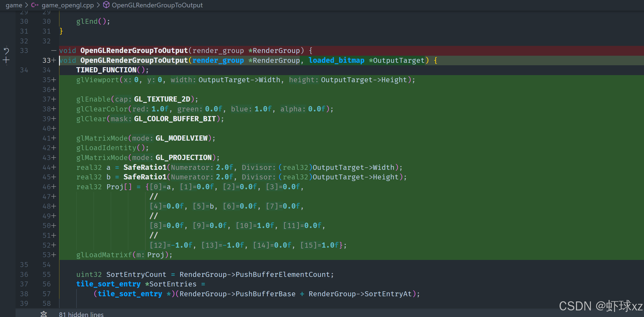The image size is (644, 317).
Task: Click the TIMED_FUNCTION macro call
Action: coord(106,70)
